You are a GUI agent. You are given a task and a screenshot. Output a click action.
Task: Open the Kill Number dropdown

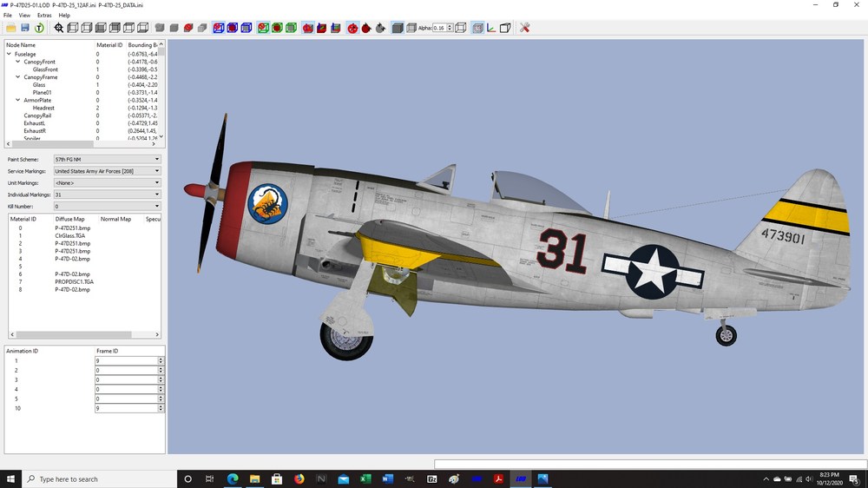click(x=108, y=206)
